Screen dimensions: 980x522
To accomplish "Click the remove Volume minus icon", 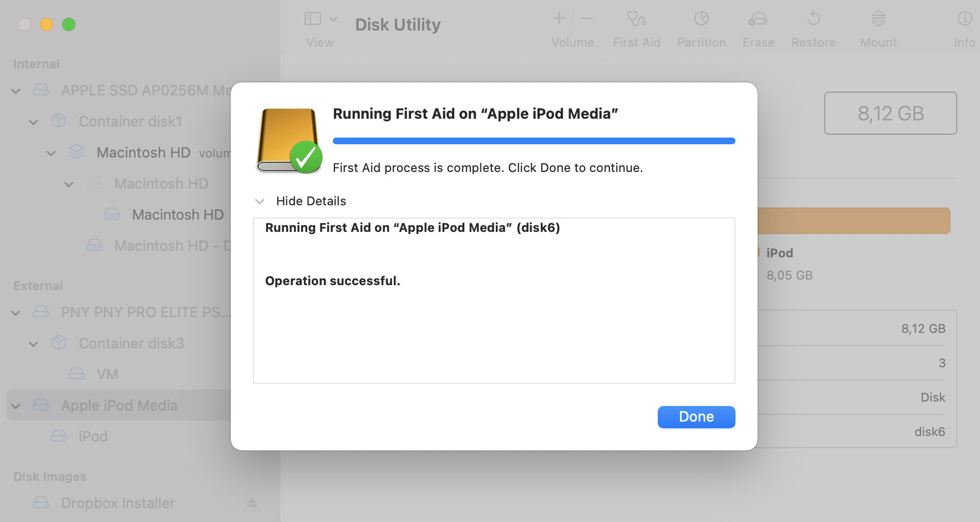I will (587, 18).
